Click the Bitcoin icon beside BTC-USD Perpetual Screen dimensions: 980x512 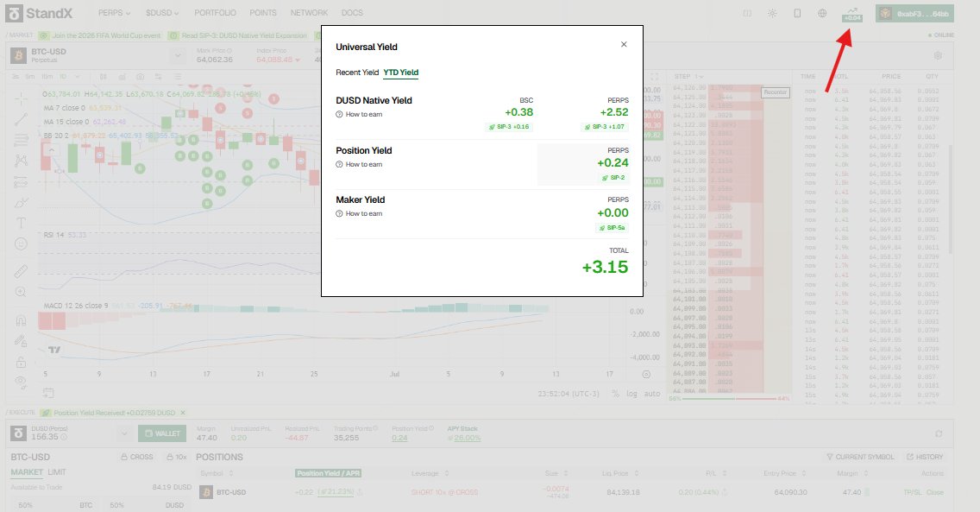pyautogui.click(x=18, y=55)
